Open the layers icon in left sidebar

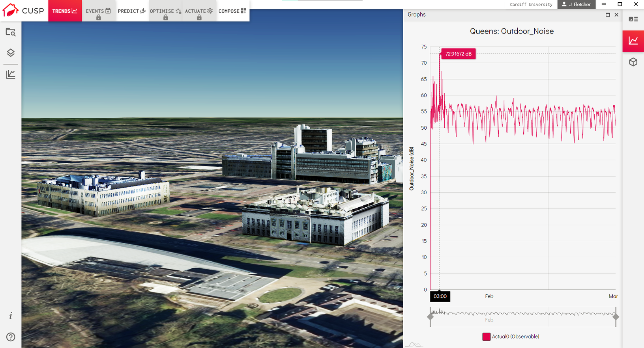pyautogui.click(x=11, y=53)
